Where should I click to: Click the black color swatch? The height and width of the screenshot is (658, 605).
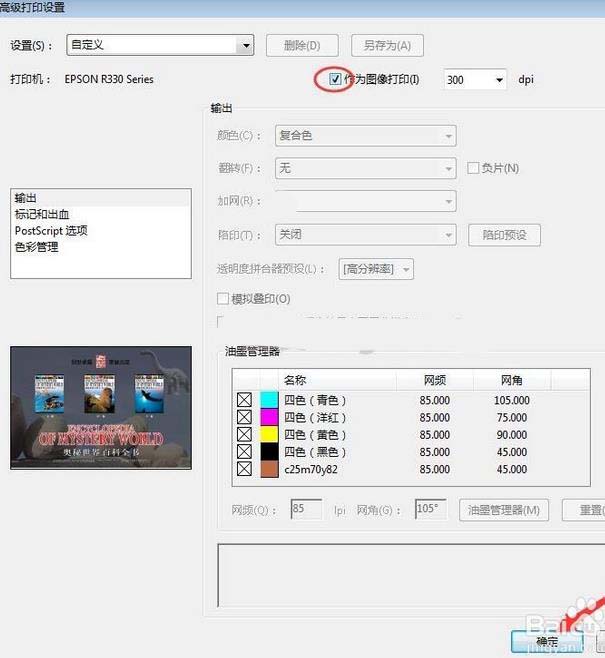(x=269, y=452)
